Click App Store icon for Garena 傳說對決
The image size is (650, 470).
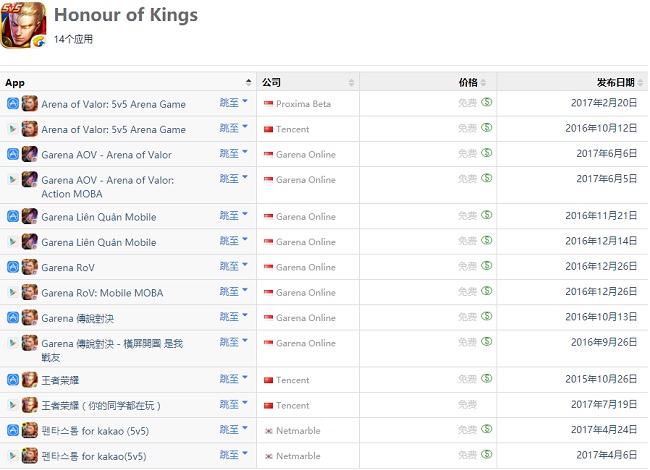pos(13,317)
